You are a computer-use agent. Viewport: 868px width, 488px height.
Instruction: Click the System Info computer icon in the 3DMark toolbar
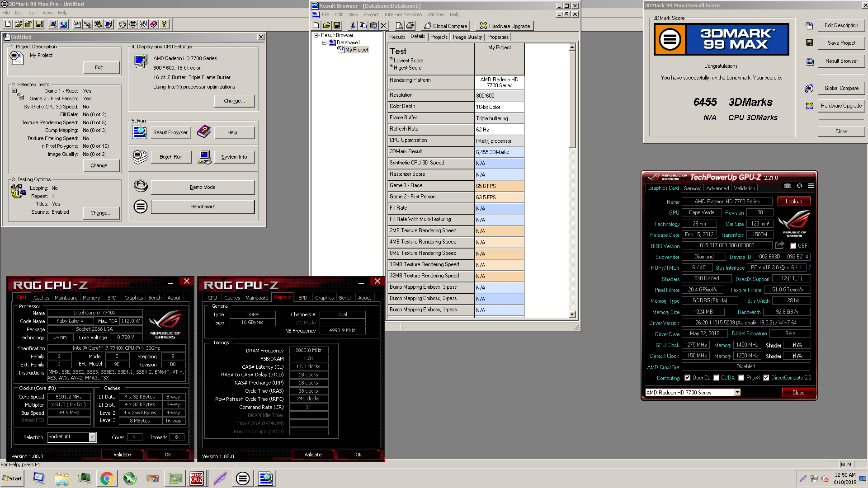coord(53,24)
